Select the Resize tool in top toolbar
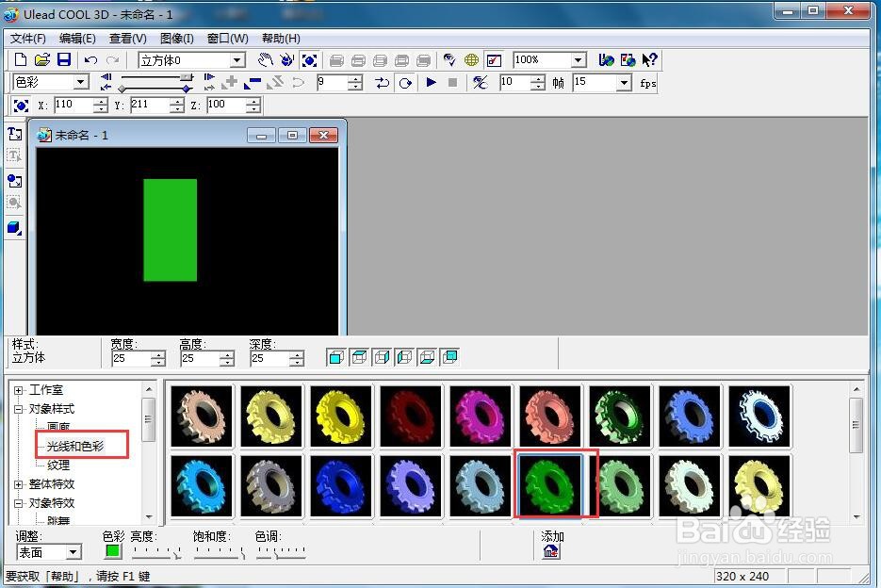Image resolution: width=881 pixels, height=588 pixels. click(x=309, y=60)
